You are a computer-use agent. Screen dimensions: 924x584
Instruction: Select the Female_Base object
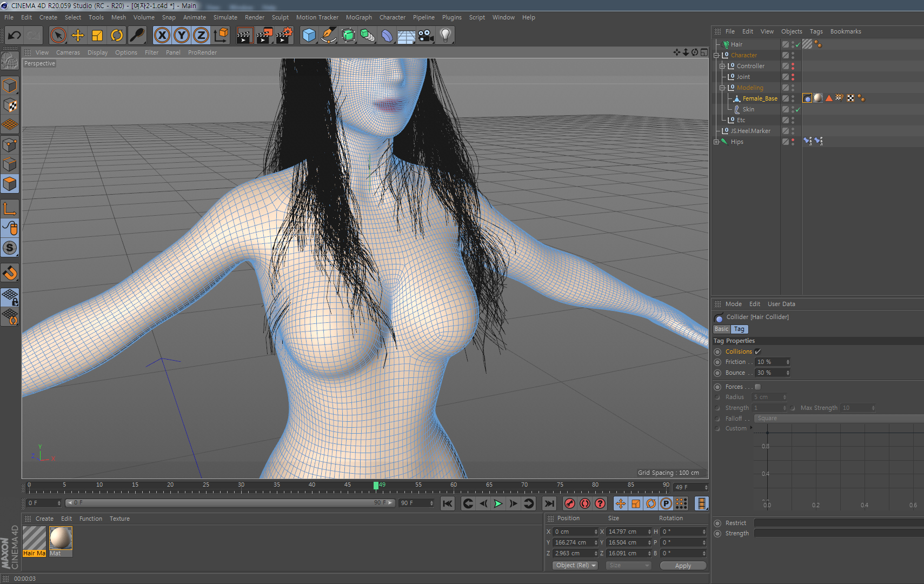click(760, 98)
